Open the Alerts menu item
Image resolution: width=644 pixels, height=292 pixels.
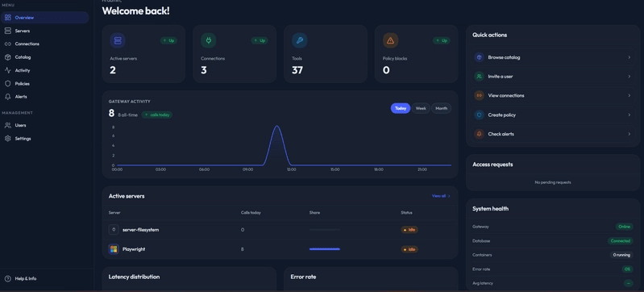coord(45,97)
